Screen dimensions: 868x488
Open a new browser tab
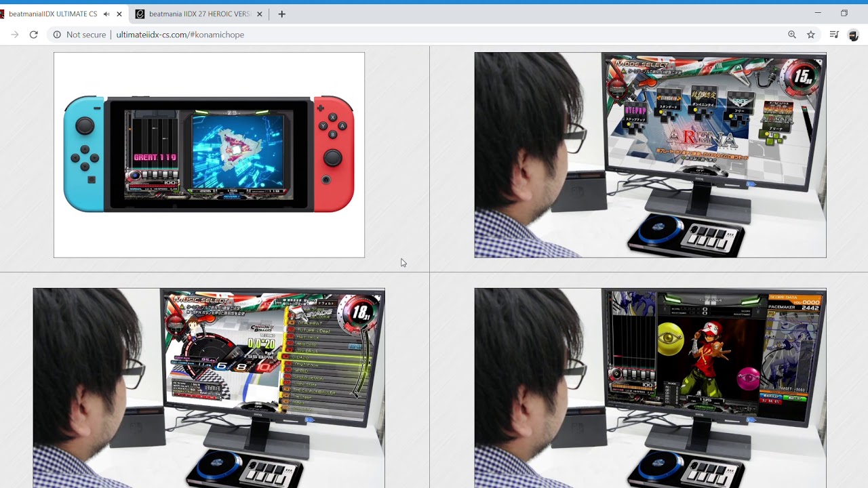(x=282, y=14)
